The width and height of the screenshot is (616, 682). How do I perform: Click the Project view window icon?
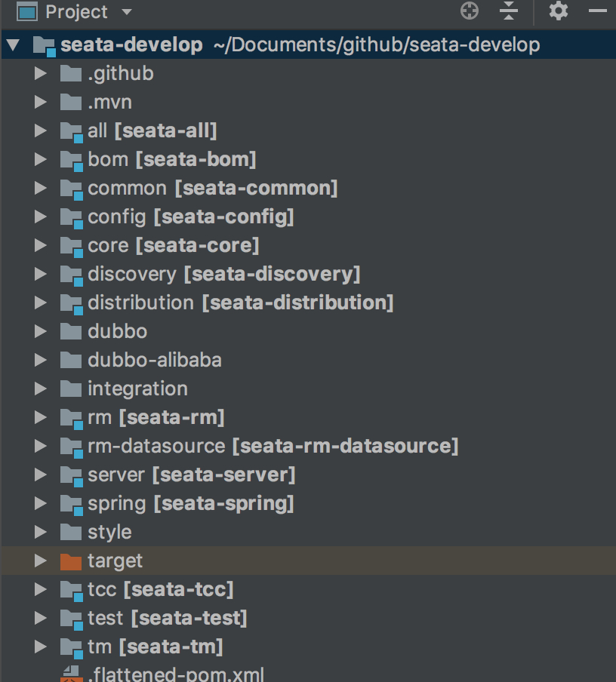click(27, 11)
